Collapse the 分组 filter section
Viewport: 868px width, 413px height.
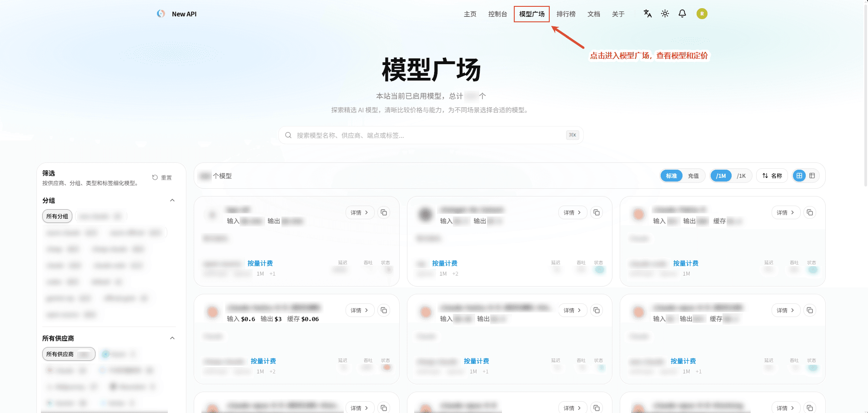(172, 201)
